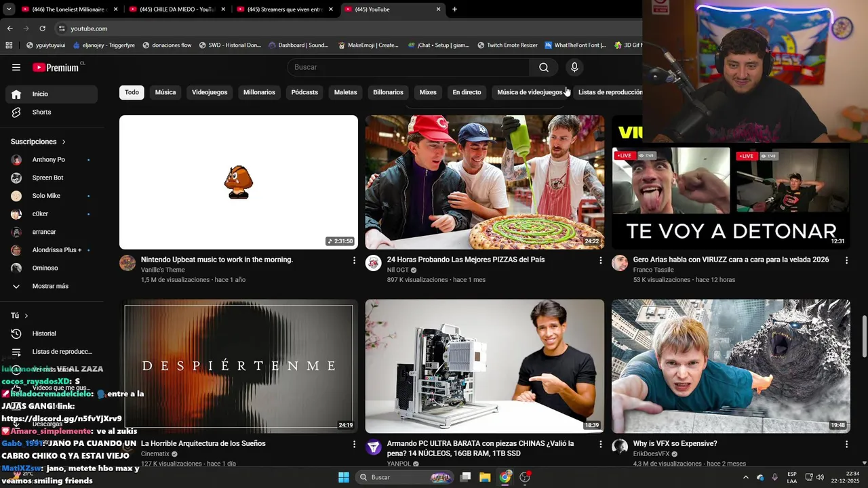Select the Maletas filter chip

point(345,92)
